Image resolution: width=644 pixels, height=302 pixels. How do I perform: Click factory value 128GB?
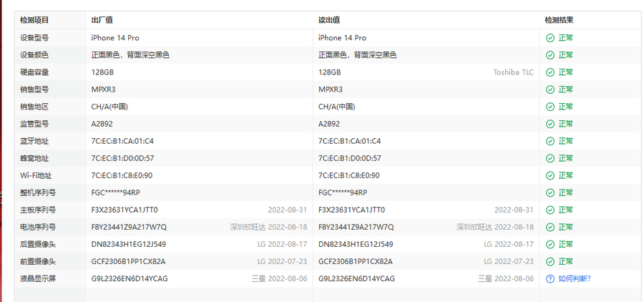102,72
